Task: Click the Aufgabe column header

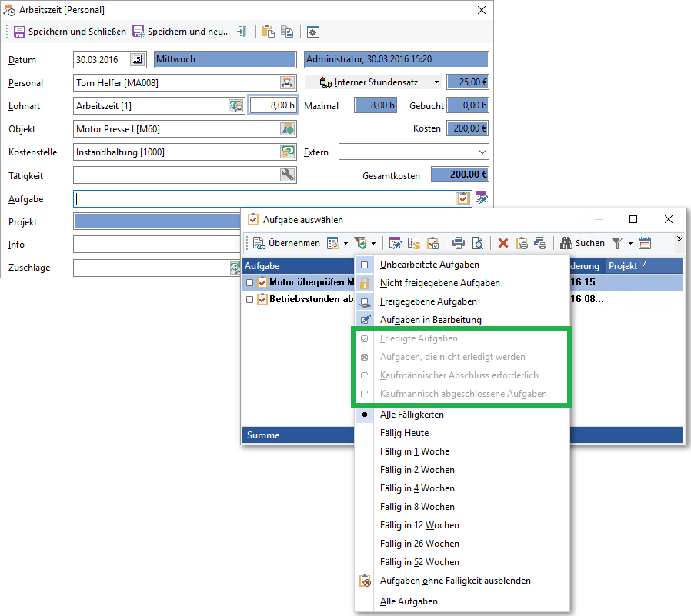Action: click(x=299, y=266)
